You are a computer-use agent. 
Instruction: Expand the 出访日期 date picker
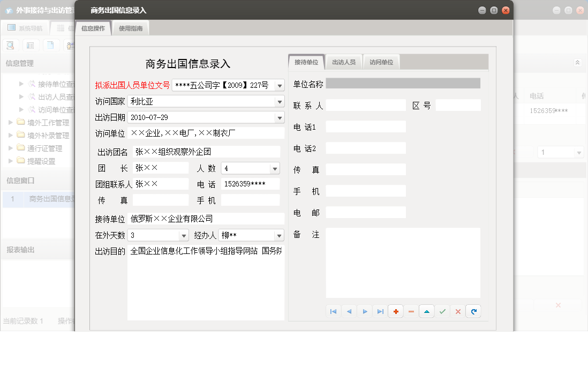click(x=279, y=117)
